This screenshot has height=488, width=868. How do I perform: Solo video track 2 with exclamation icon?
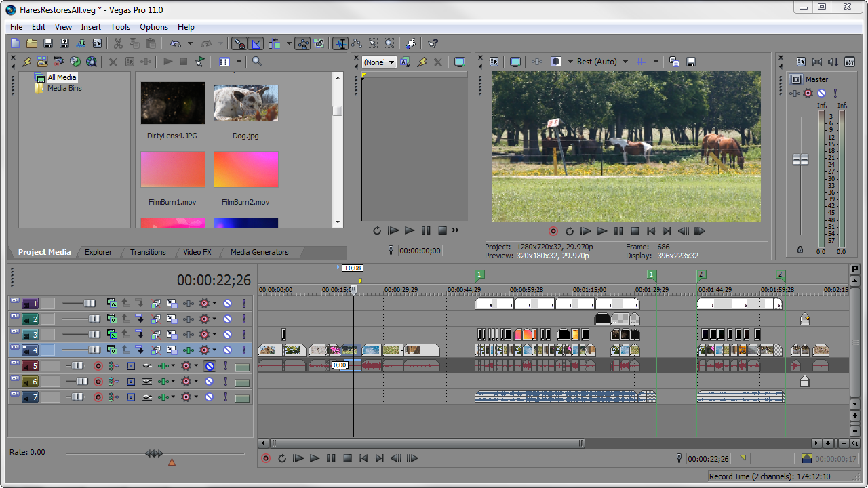click(243, 319)
